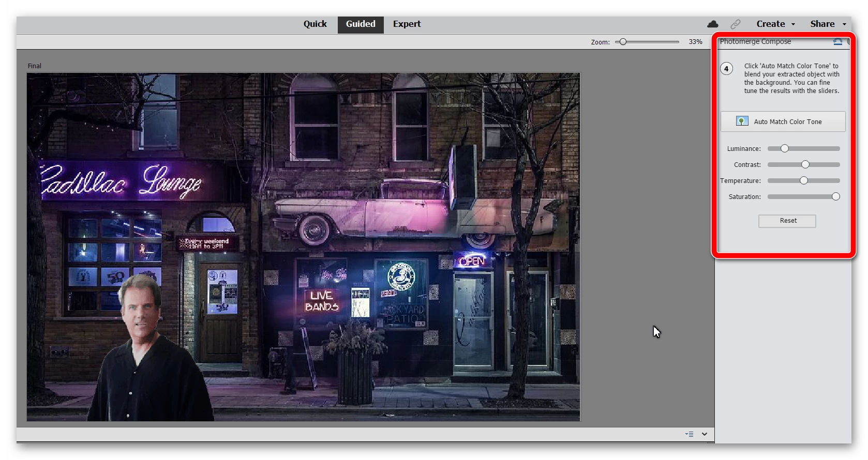Switch to the Expert mode tab
Screen dimensions: 868x460
pyautogui.click(x=407, y=24)
